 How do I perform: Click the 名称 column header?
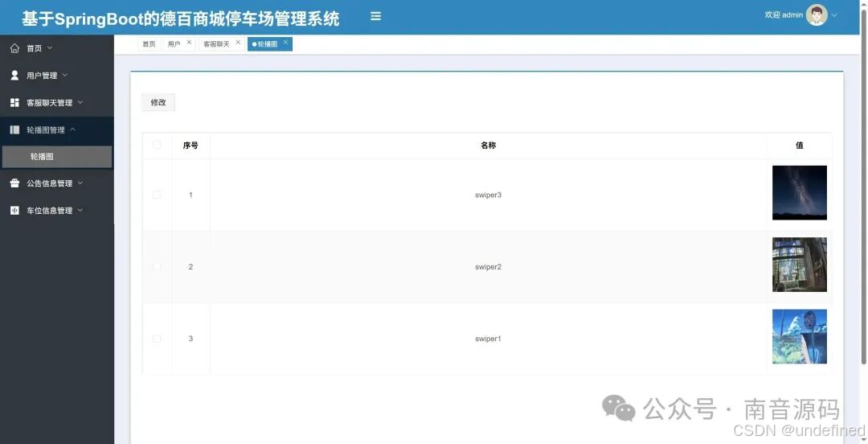click(489, 146)
